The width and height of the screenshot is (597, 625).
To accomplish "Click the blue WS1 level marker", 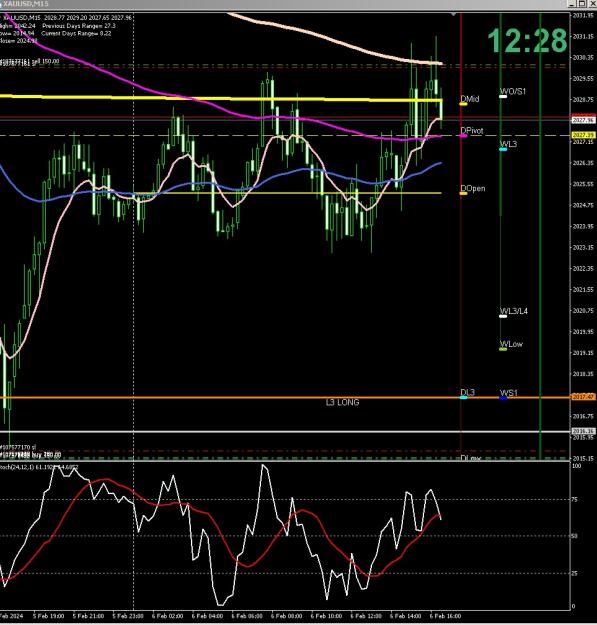I will [503, 398].
